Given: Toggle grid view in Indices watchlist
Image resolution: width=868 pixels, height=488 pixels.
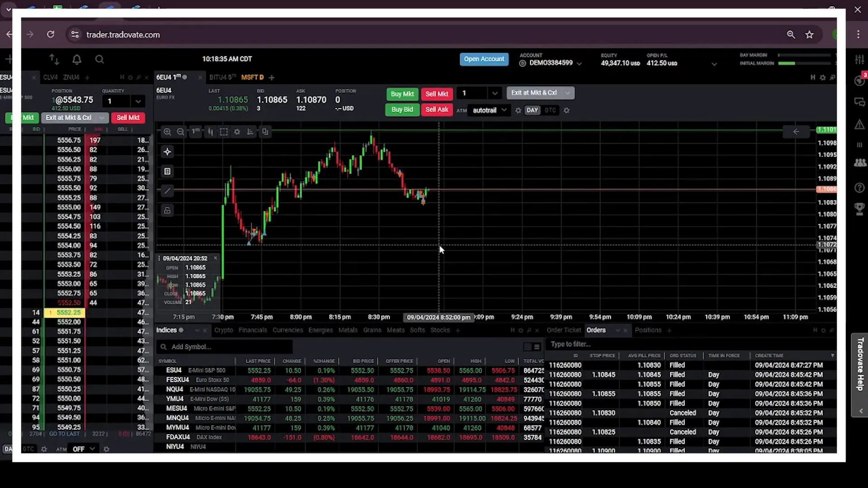Looking at the screenshot, I should click(x=527, y=347).
